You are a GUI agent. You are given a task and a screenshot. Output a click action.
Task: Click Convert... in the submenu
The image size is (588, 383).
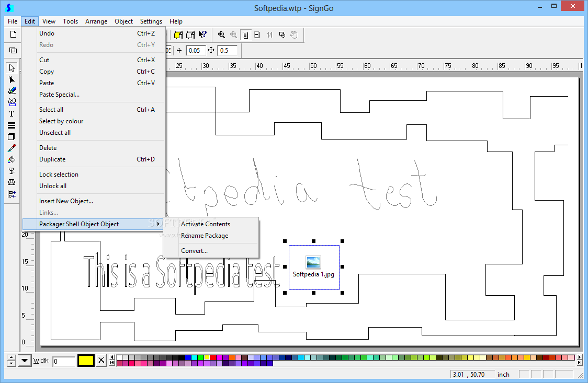(211, 251)
